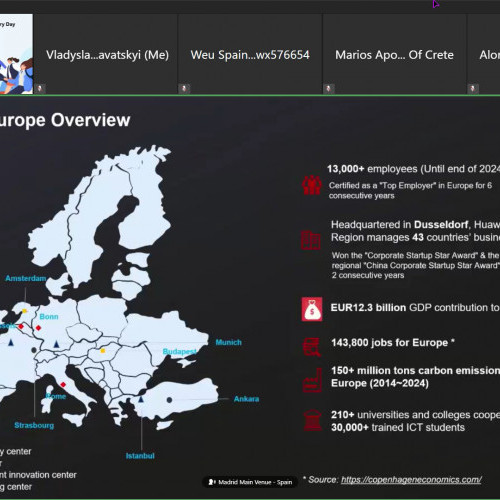The height and width of the screenshot is (500, 500).
Task: Click the red jobs search icon
Action: tap(312, 347)
